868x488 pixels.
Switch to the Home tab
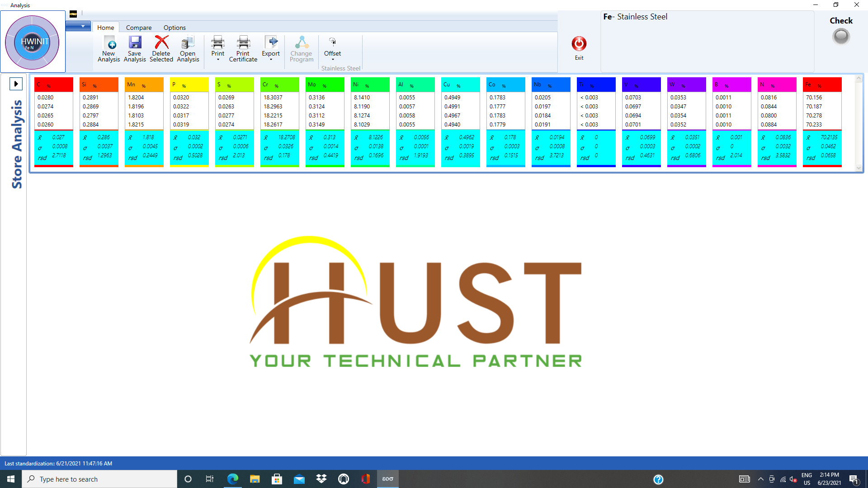pyautogui.click(x=105, y=28)
